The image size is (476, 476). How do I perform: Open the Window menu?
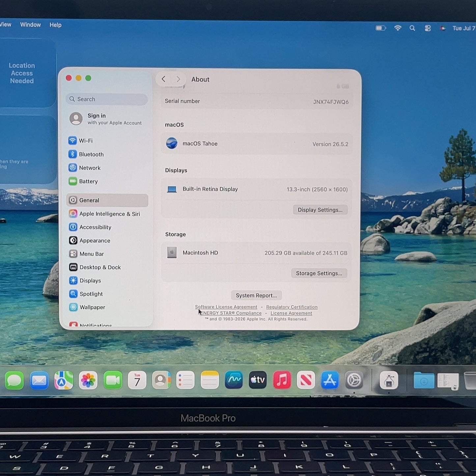pos(30,25)
